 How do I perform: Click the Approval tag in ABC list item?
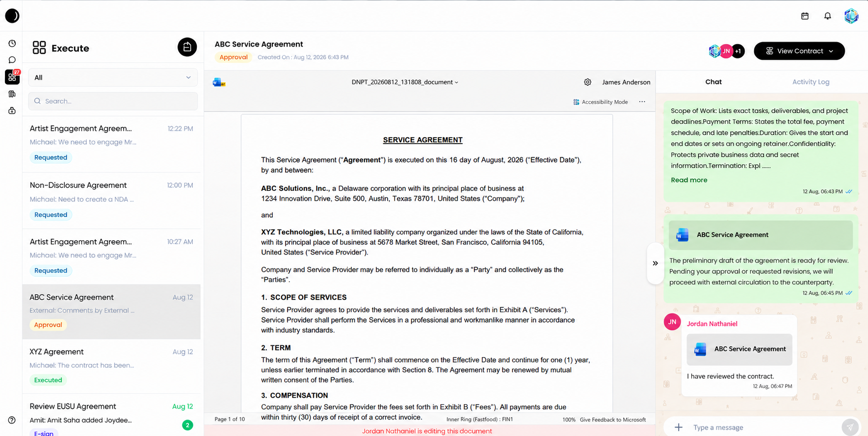tap(48, 325)
